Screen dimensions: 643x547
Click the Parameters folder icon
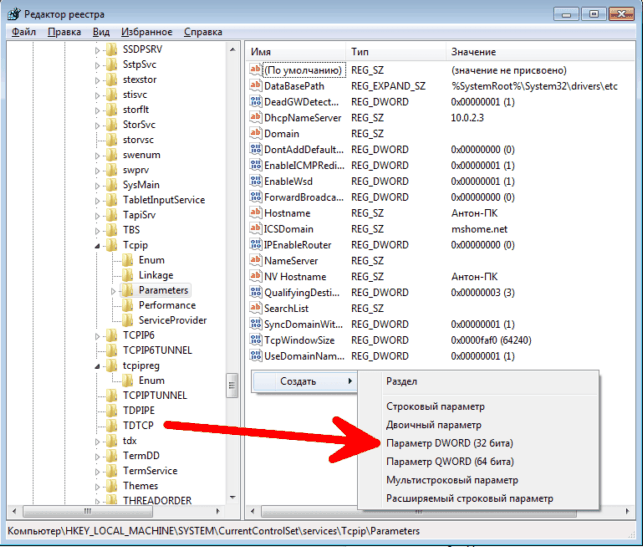128,290
